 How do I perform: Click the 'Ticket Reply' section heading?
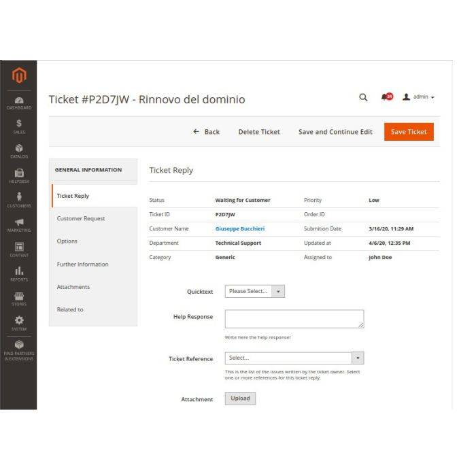point(171,170)
